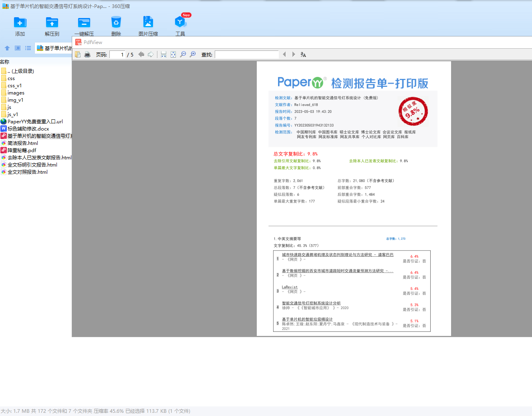This screenshot has width=532, height=416.
Task: Select 简洁报告.html file
Action: pyautogui.click(x=20, y=143)
